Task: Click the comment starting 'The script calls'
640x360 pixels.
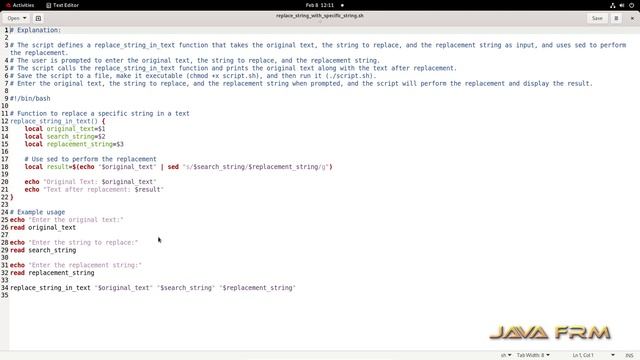Action: pos(233,68)
